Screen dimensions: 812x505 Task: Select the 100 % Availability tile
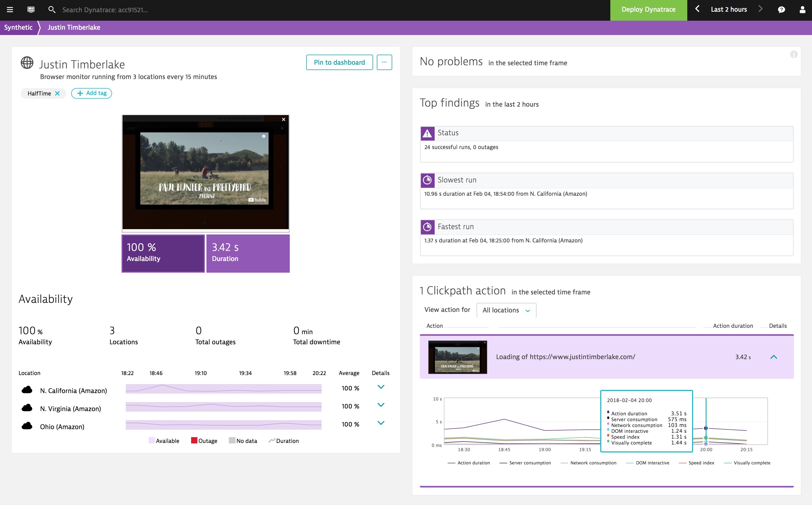click(163, 253)
